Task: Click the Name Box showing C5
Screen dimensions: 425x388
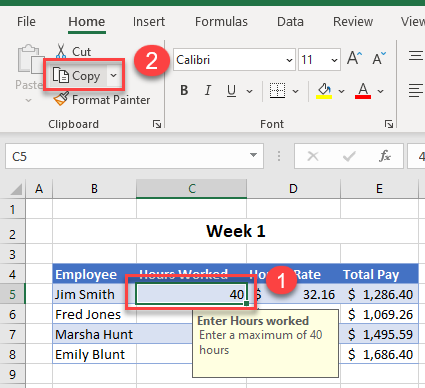Action: (134, 156)
